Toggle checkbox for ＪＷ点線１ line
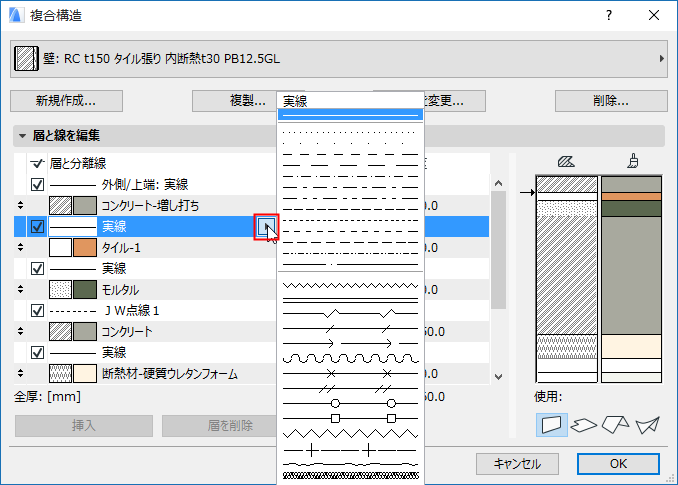Viewport: 678px width, 485px height. pos(37,310)
